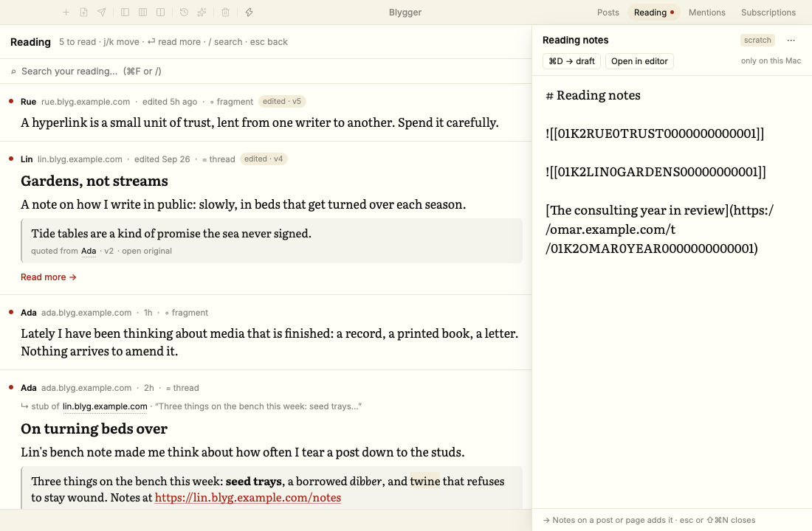Open the On turning beds over title
This screenshot has height=531, width=812.
(94, 429)
